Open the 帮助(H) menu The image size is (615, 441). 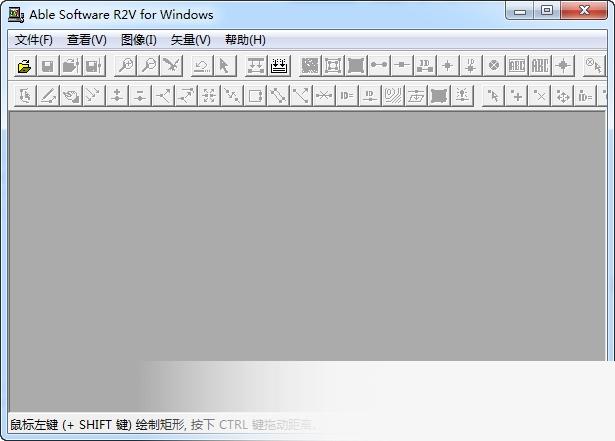pyautogui.click(x=245, y=40)
